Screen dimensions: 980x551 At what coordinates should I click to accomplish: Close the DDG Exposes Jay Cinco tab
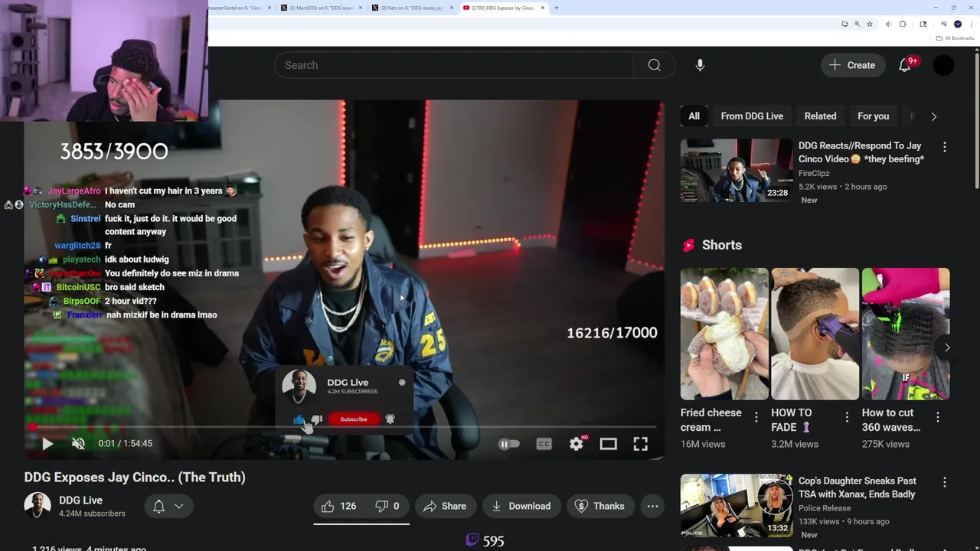click(x=543, y=8)
